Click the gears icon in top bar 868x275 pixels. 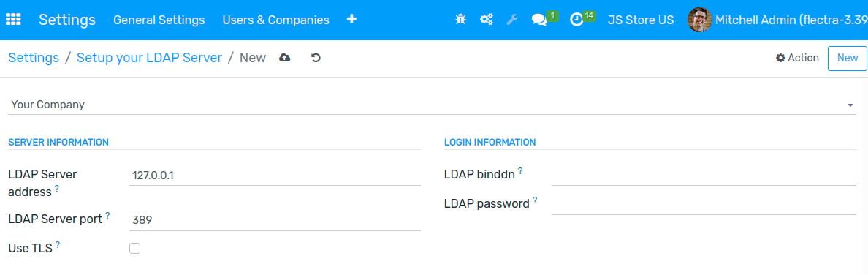coord(487,20)
